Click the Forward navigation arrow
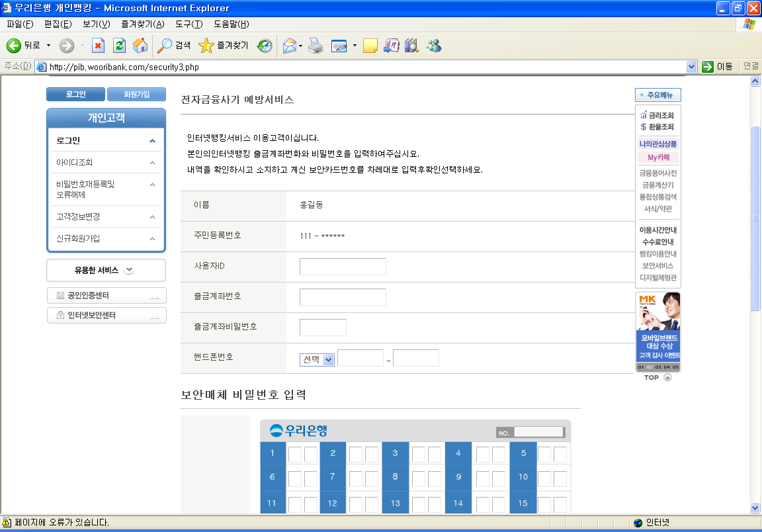Image resolution: width=762 pixels, height=532 pixels. [67, 46]
